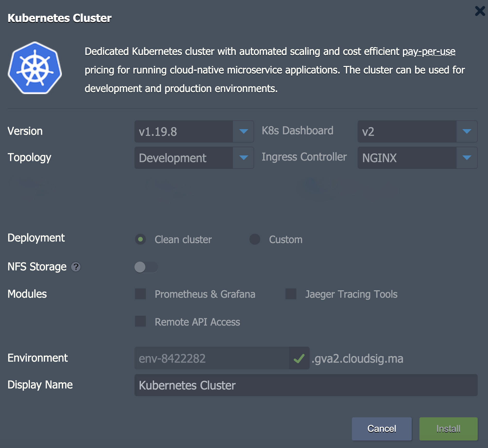Toggle the NFS Storage switch
This screenshot has width=488, height=448.
point(146,267)
